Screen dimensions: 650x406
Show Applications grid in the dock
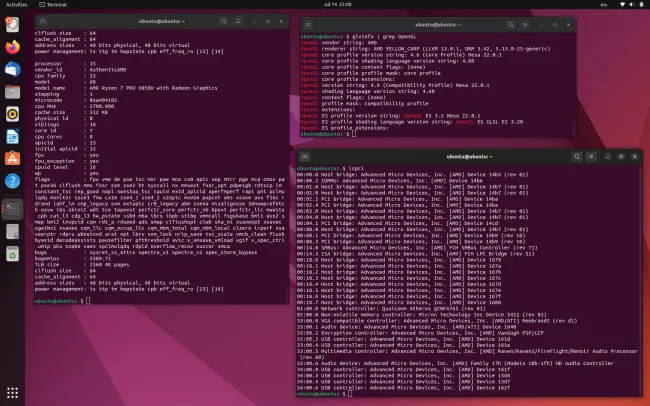[x=12, y=392]
